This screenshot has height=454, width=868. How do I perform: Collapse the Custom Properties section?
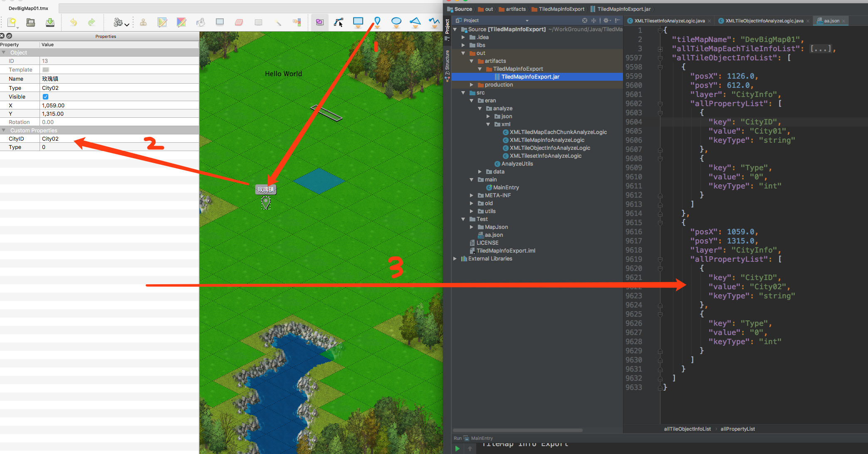(x=4, y=130)
